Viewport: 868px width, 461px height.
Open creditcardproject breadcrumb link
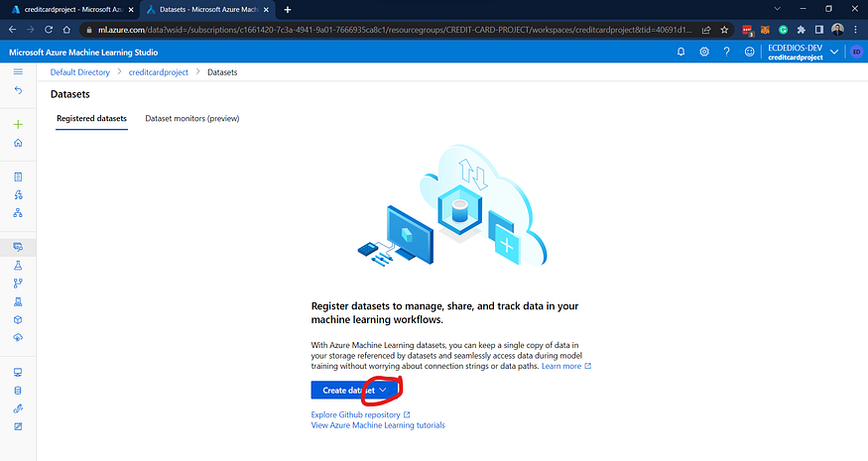coord(159,72)
